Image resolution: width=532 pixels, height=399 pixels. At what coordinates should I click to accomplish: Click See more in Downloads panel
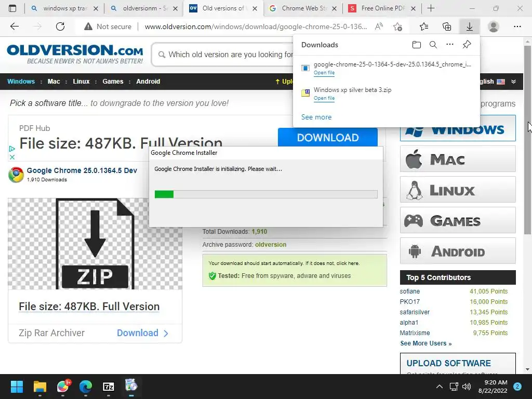pos(316,117)
